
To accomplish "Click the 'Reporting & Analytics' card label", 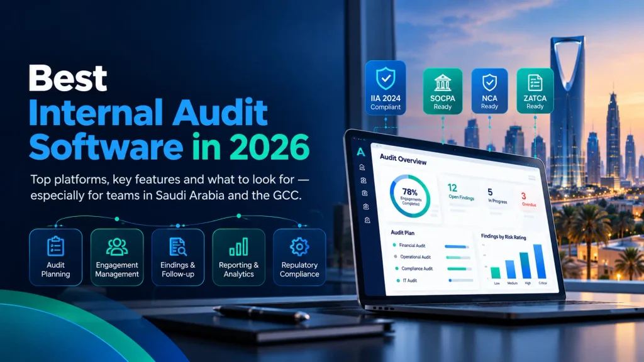I will coord(238,270).
